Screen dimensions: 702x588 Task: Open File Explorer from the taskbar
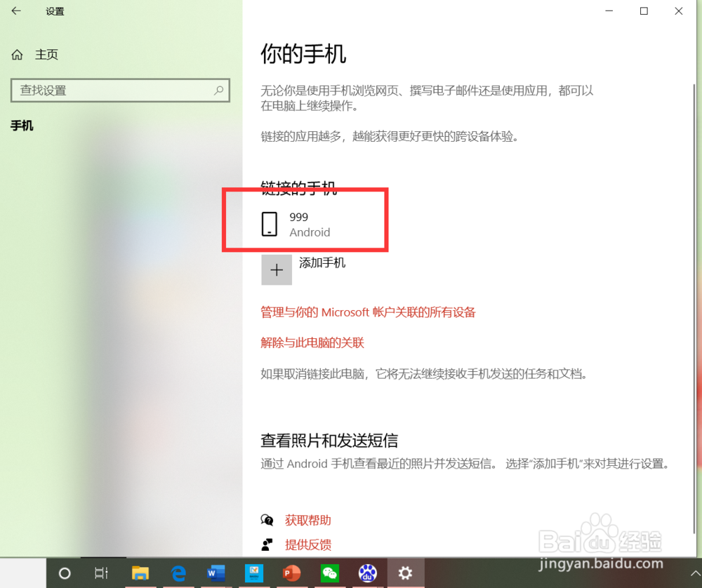pos(140,573)
